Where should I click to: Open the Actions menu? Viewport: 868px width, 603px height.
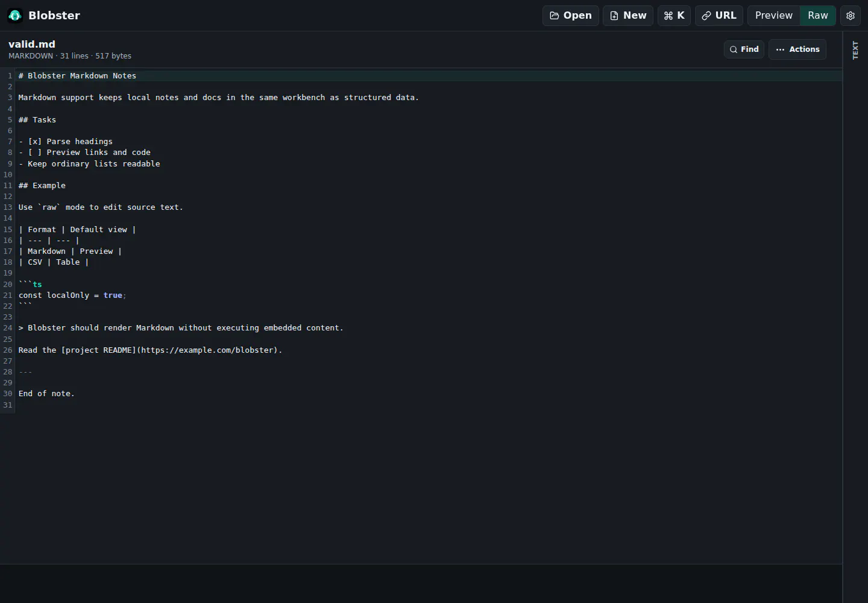click(x=797, y=49)
